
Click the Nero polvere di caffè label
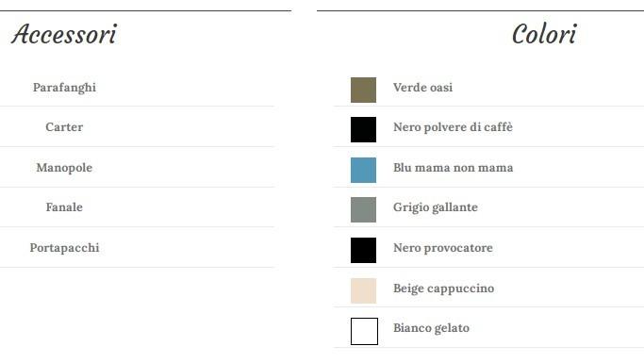453,127
